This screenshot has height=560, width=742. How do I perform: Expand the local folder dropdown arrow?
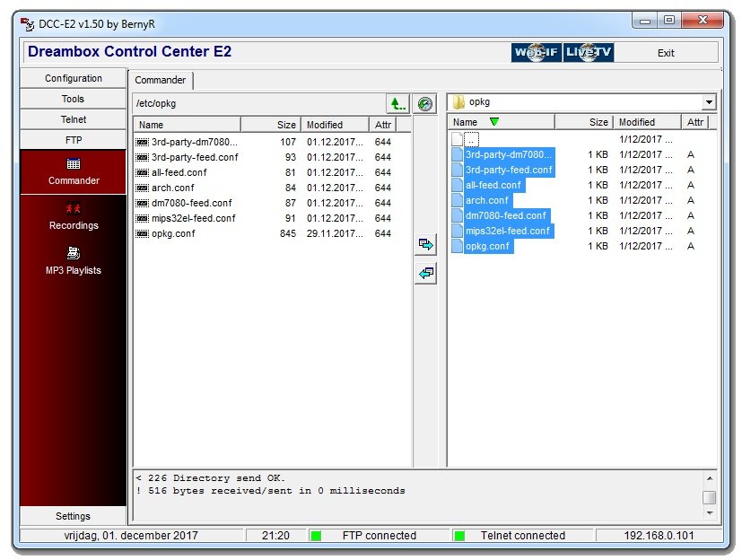pos(709,102)
